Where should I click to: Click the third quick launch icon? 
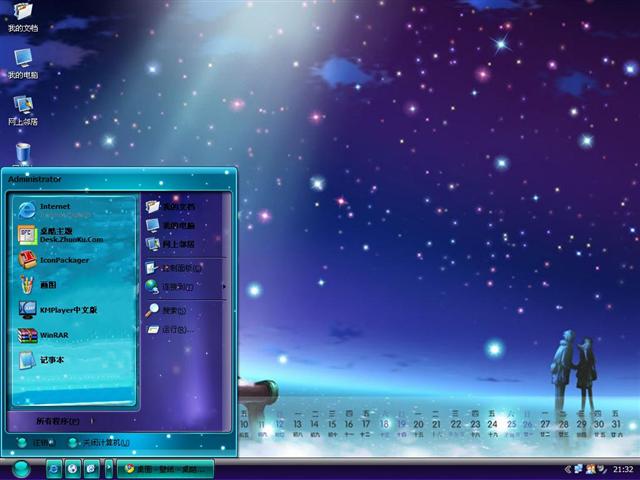pos(92,469)
